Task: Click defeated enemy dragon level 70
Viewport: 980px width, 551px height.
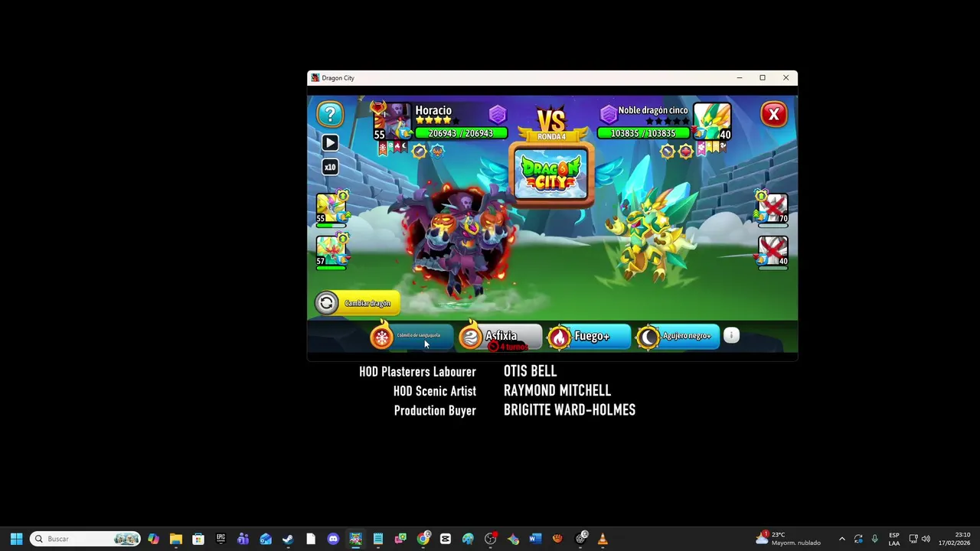Action: click(x=773, y=209)
